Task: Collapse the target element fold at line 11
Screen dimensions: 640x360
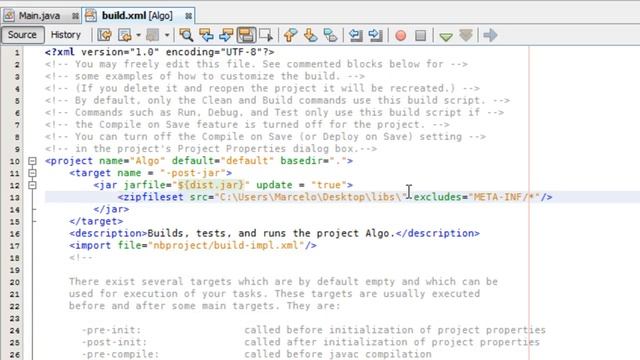Action: pyautogui.click(x=32, y=173)
